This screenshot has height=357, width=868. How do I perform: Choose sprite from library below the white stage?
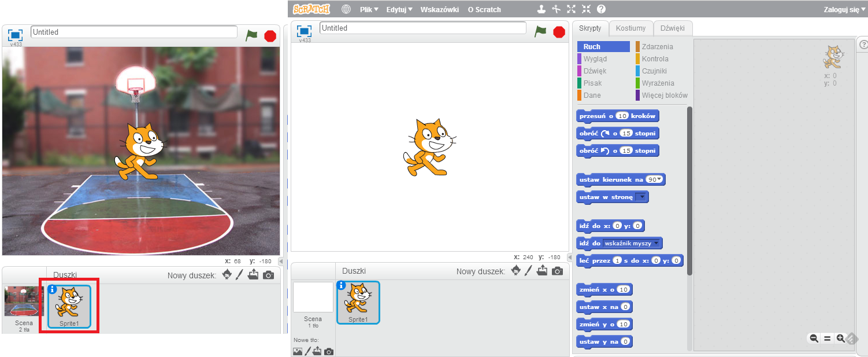point(516,271)
